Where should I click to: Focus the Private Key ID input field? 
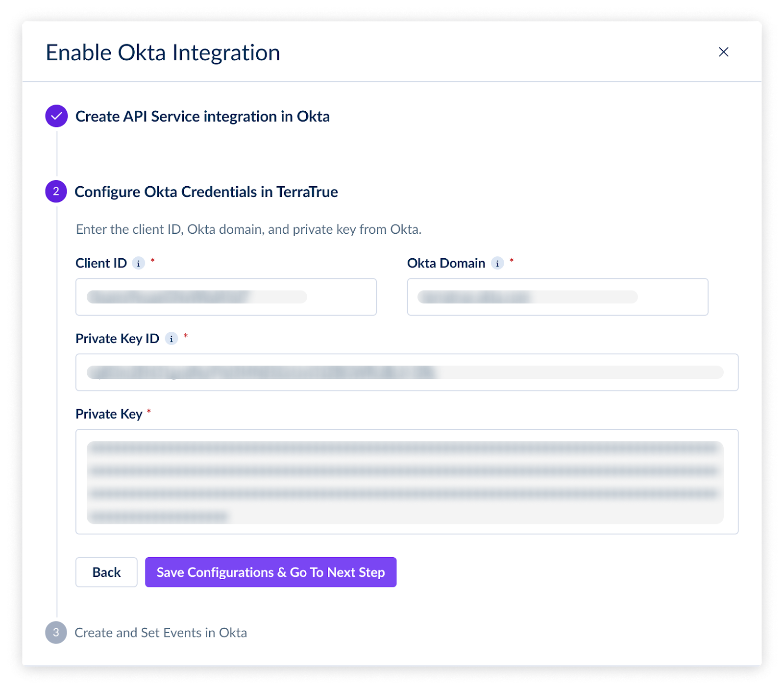tap(407, 372)
